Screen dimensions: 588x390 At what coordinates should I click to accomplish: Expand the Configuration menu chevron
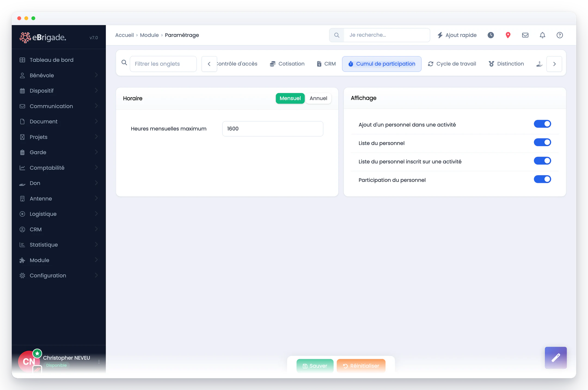point(96,275)
